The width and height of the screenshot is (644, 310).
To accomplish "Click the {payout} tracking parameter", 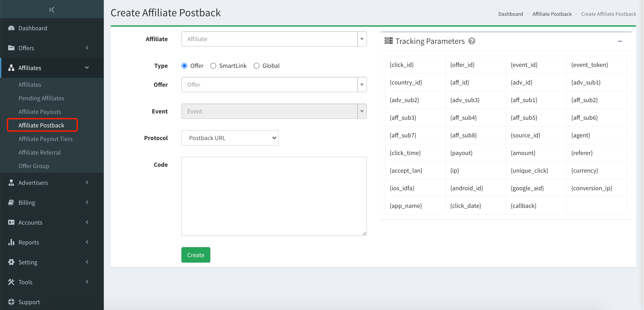I will click(x=461, y=153).
